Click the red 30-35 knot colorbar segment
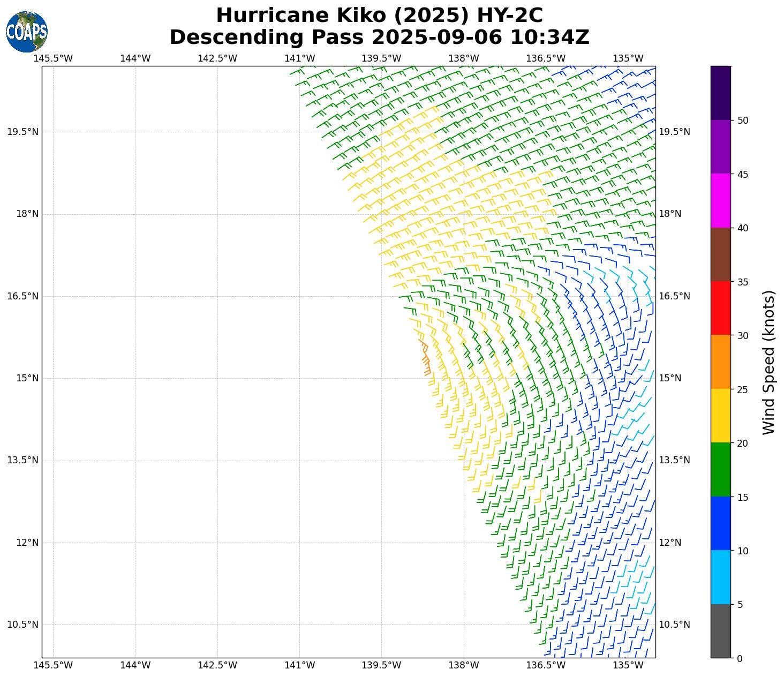 [x=720, y=308]
